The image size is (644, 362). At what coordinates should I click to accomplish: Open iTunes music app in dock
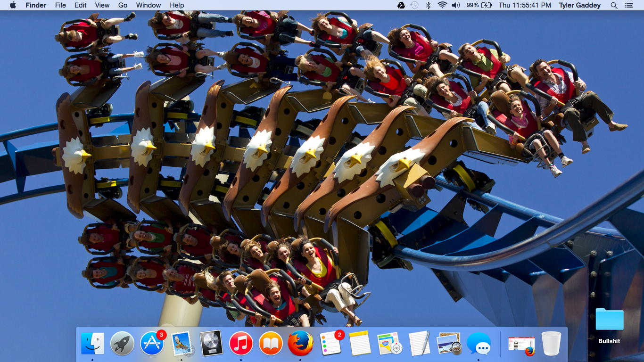click(241, 343)
